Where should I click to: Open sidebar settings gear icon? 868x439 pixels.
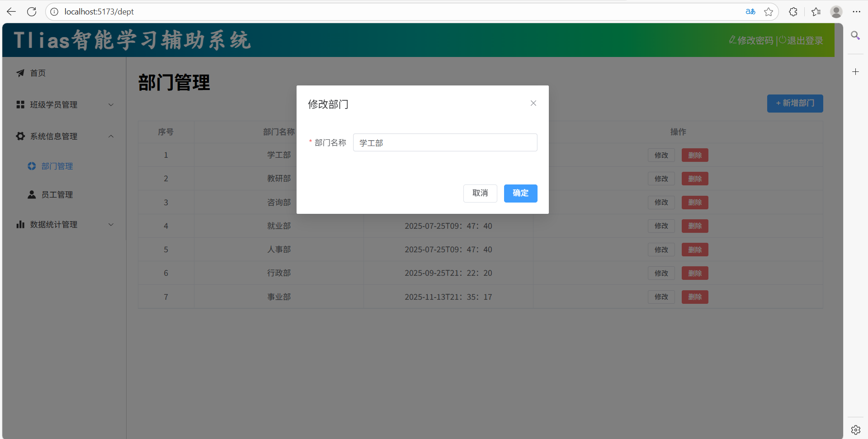tap(855, 430)
